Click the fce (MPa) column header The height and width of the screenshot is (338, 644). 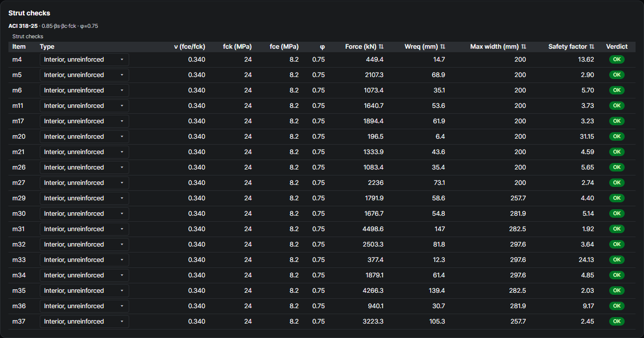tap(284, 47)
